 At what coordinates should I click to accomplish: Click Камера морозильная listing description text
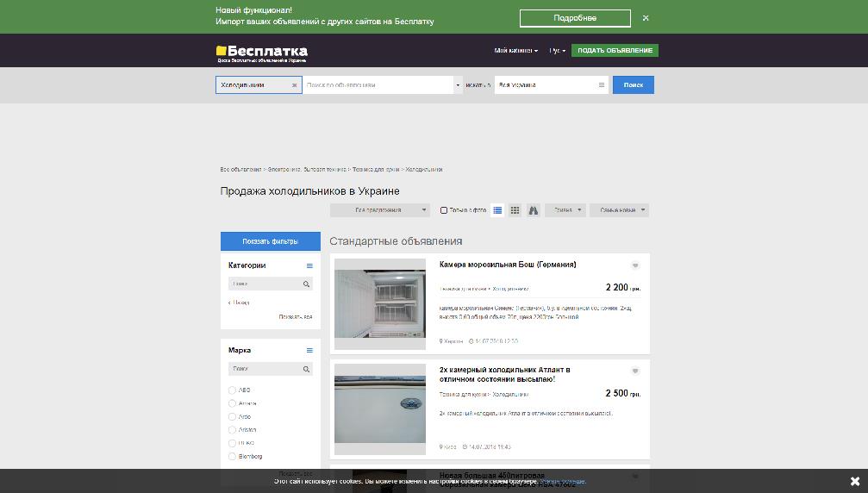pos(535,313)
